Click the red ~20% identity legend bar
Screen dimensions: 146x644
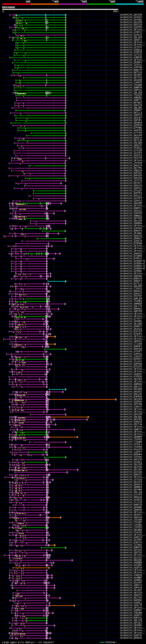pos(16,4)
